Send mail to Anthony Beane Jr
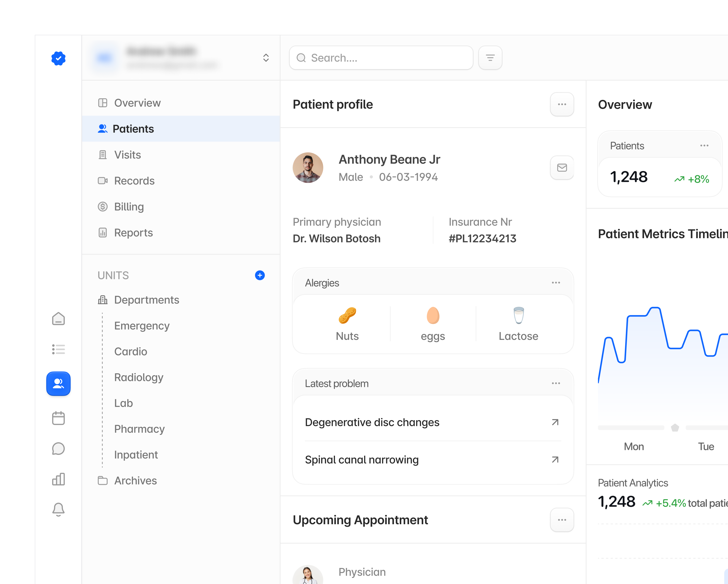This screenshot has height=584, width=728. click(562, 168)
